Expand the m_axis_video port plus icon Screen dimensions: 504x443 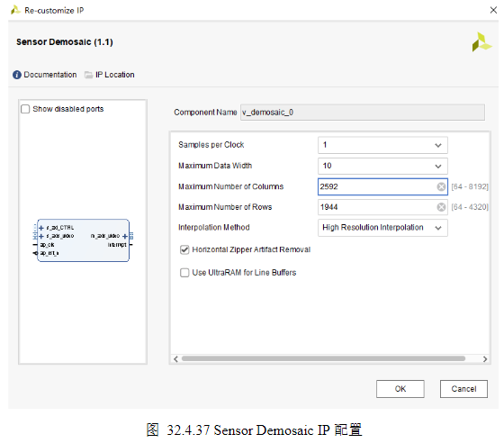click(x=125, y=236)
